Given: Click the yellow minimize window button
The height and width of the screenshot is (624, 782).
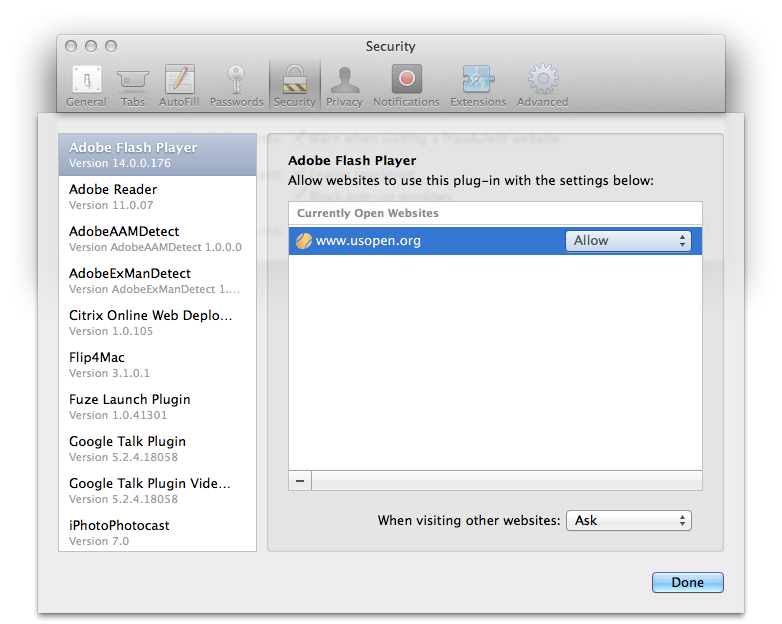Looking at the screenshot, I should click(91, 46).
